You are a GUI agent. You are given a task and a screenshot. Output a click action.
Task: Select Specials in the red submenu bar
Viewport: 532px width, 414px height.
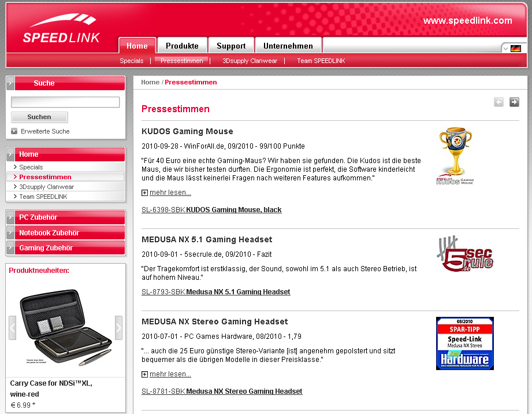(x=132, y=61)
